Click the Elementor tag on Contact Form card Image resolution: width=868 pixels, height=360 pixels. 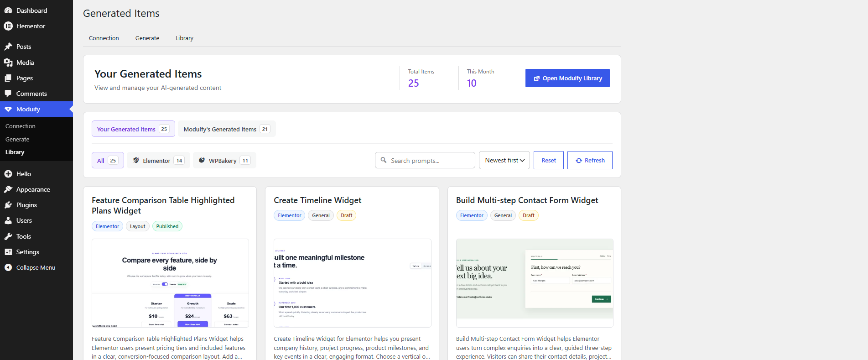472,215
